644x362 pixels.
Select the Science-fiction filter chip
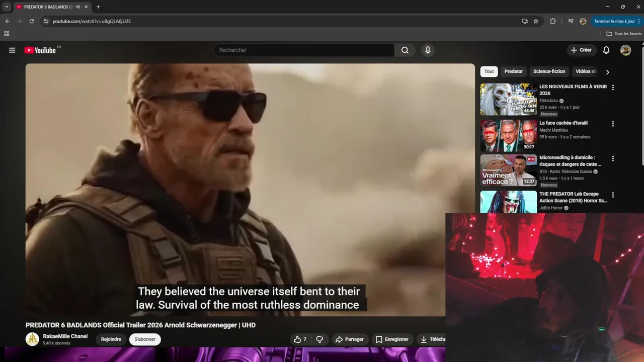point(549,71)
